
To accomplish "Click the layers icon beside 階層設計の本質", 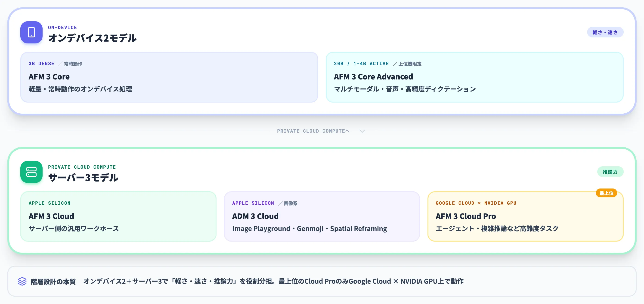I will tap(22, 281).
